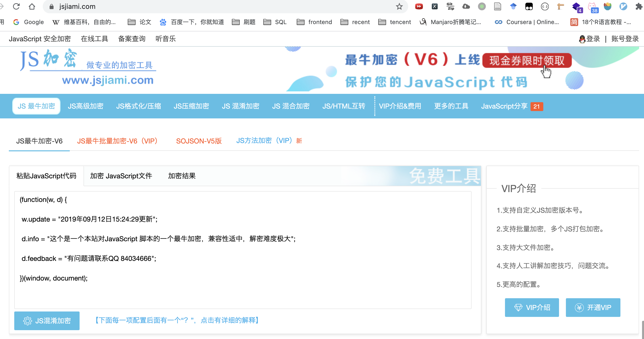This screenshot has width=644, height=339.
Task: Click the cloud download extension icon
Action: (466, 6)
